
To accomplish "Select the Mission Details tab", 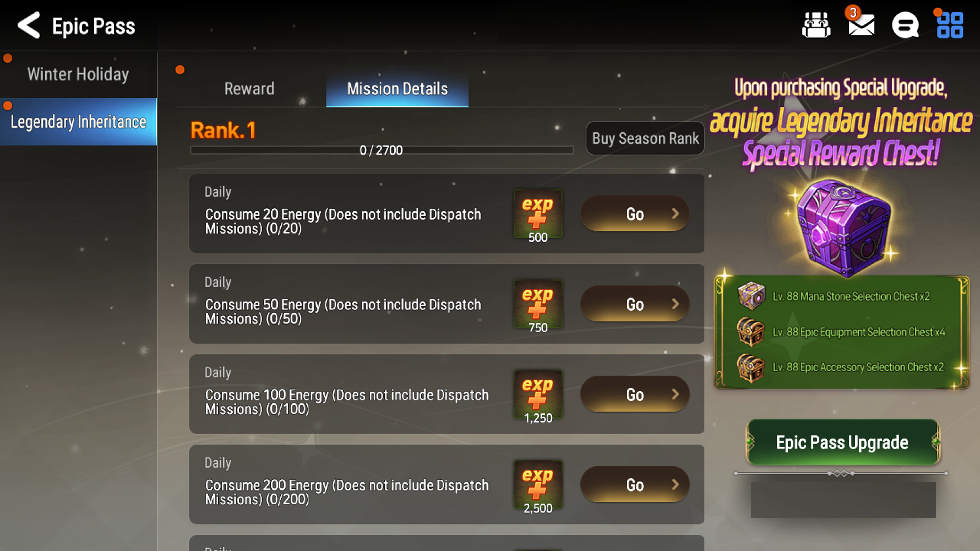I will (x=397, y=89).
